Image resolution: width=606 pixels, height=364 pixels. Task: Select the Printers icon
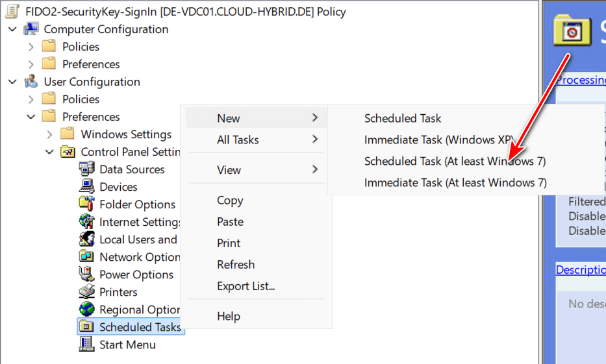(x=86, y=292)
